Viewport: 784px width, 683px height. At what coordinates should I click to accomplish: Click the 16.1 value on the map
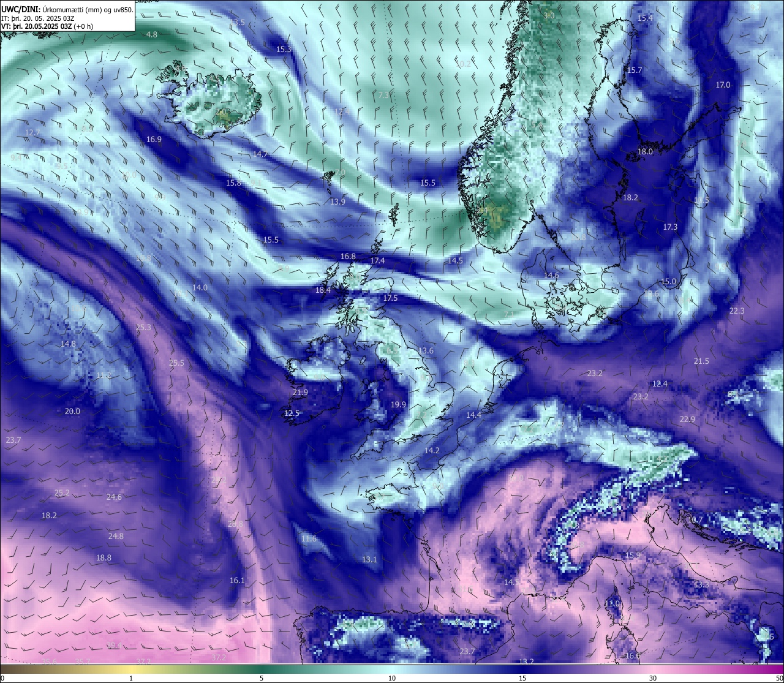[x=237, y=580]
